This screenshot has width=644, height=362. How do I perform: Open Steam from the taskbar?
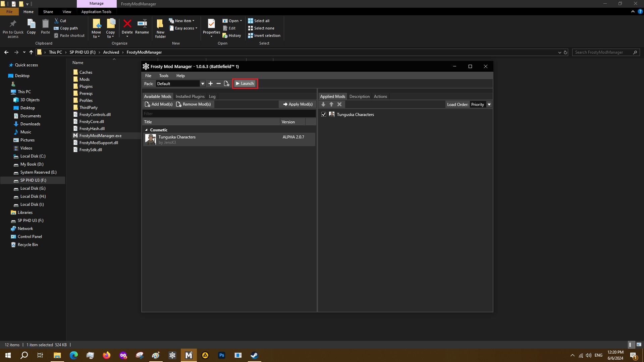254,355
